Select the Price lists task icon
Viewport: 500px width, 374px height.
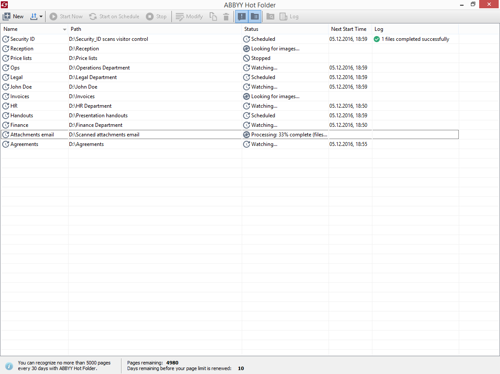[6, 58]
